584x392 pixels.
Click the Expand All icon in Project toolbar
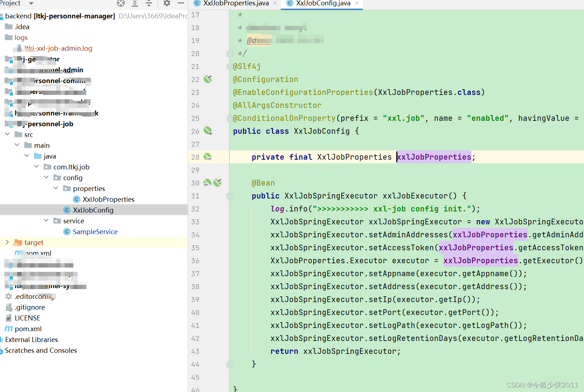tap(135, 3)
